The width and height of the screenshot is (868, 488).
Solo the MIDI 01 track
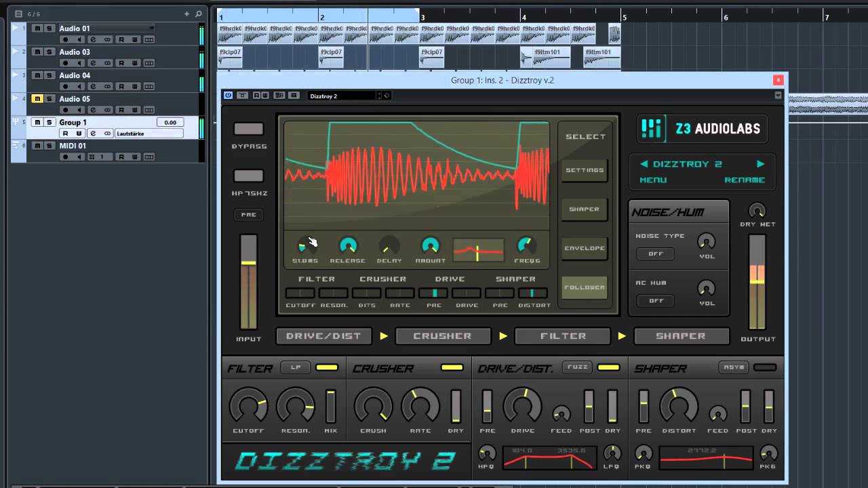[x=49, y=146]
